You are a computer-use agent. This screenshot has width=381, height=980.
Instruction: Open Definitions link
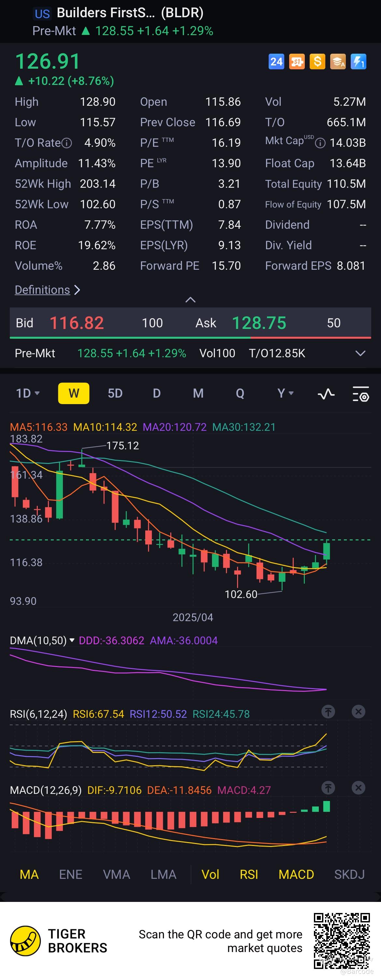click(47, 290)
